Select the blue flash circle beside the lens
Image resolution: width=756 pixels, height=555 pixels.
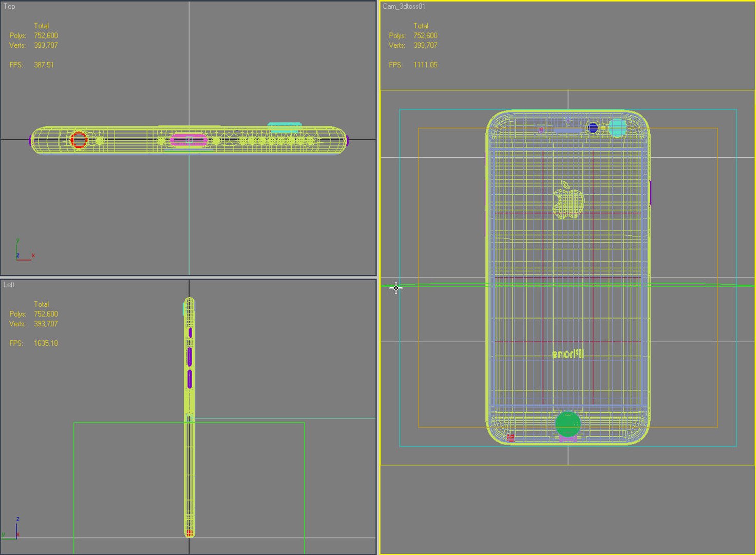click(593, 128)
